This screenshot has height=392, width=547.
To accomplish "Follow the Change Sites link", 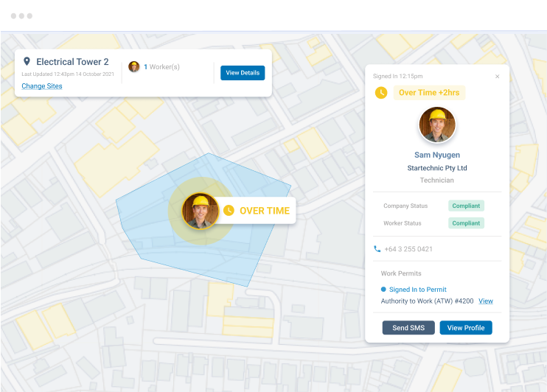I will [x=42, y=85].
